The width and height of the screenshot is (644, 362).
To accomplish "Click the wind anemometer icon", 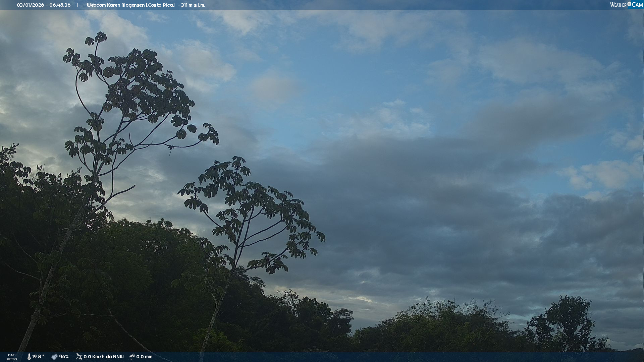I will tap(79, 357).
